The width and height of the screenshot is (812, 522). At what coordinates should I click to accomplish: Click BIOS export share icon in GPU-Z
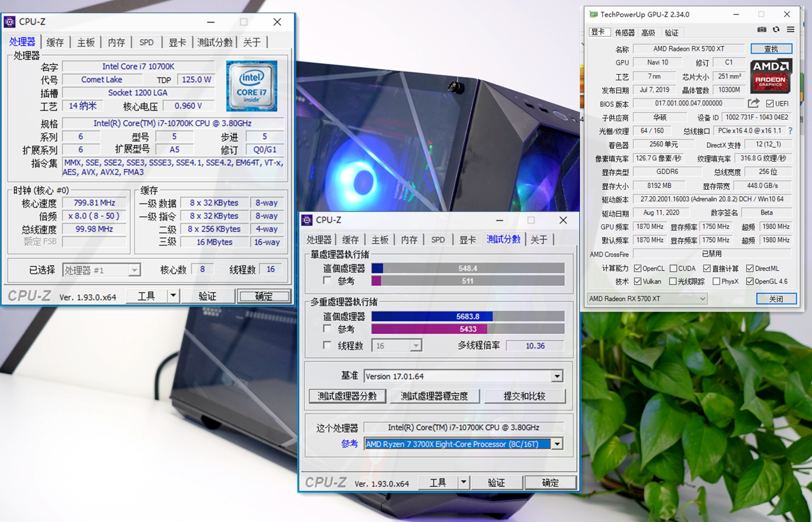point(754,103)
